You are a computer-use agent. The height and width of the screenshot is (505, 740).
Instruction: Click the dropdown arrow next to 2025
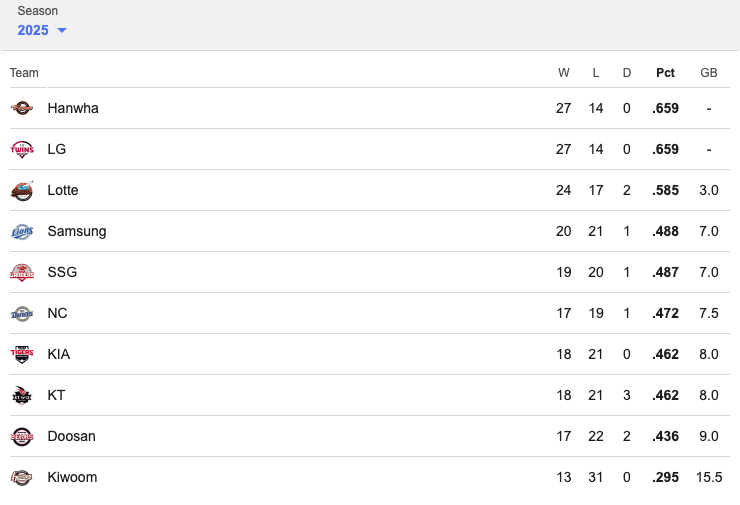point(62,30)
